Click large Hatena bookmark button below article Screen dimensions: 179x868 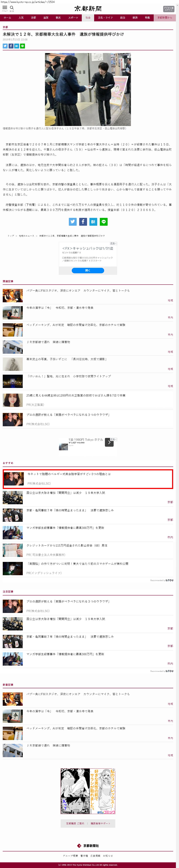coord(93,221)
